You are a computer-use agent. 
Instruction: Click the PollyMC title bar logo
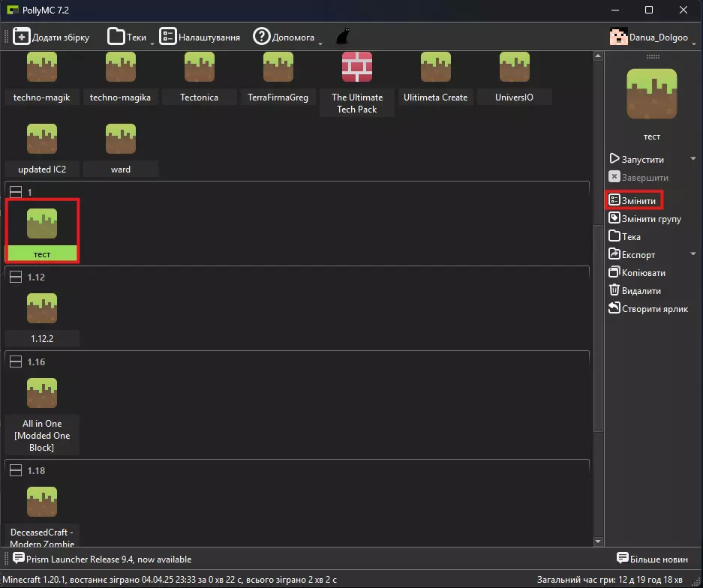pyautogui.click(x=13, y=10)
